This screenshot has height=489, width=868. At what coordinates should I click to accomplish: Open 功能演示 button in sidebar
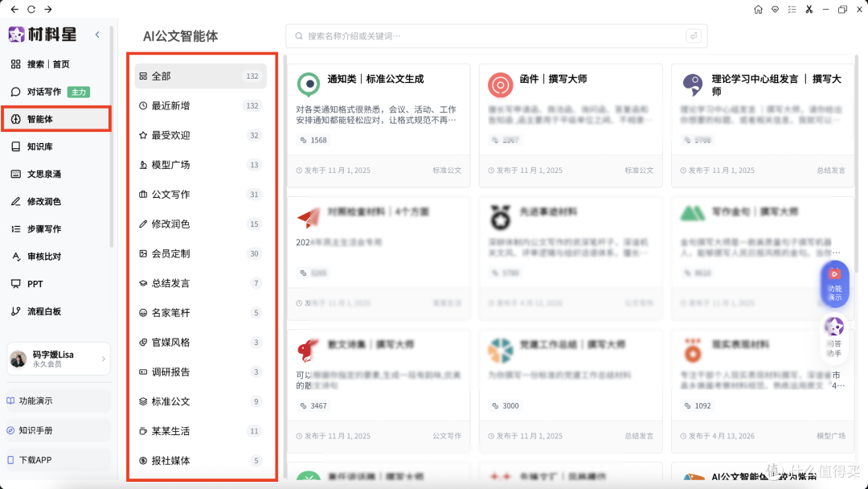pos(58,401)
